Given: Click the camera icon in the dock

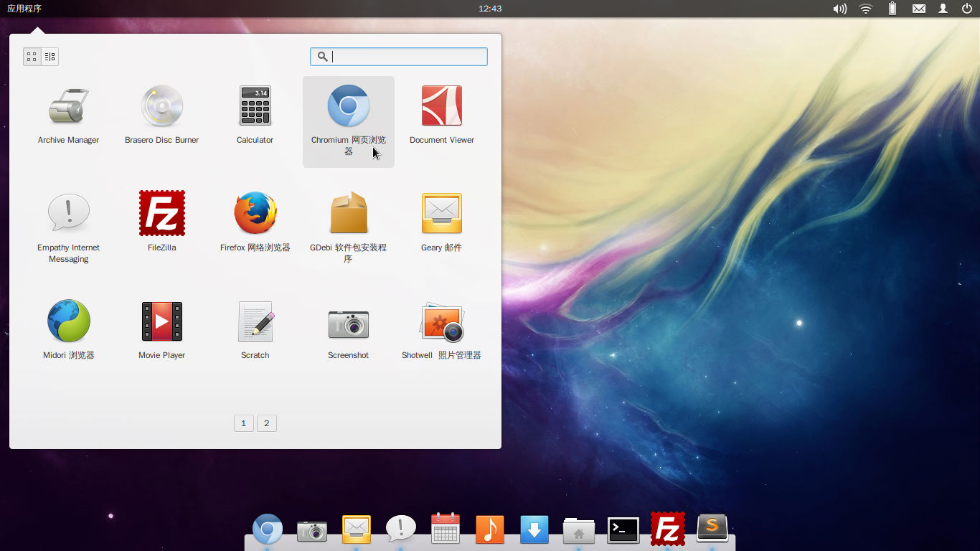Looking at the screenshot, I should point(312,530).
